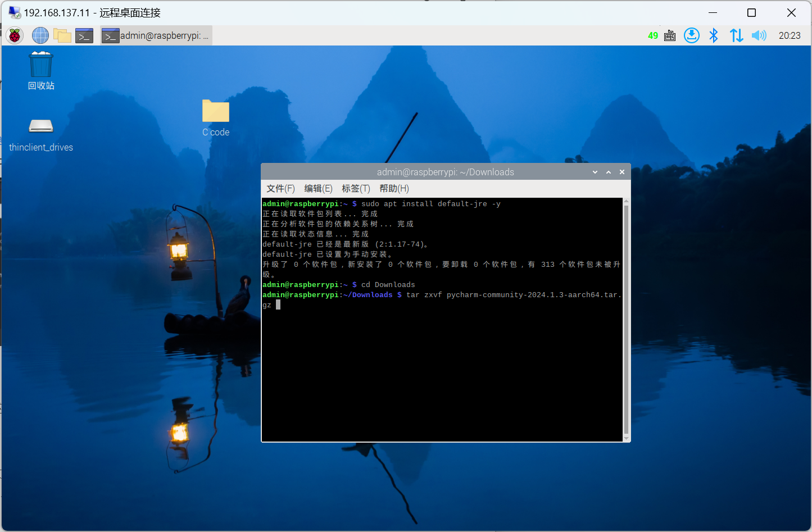Launch a new terminal from the panel
This screenshot has width=812, height=532.
click(84, 35)
